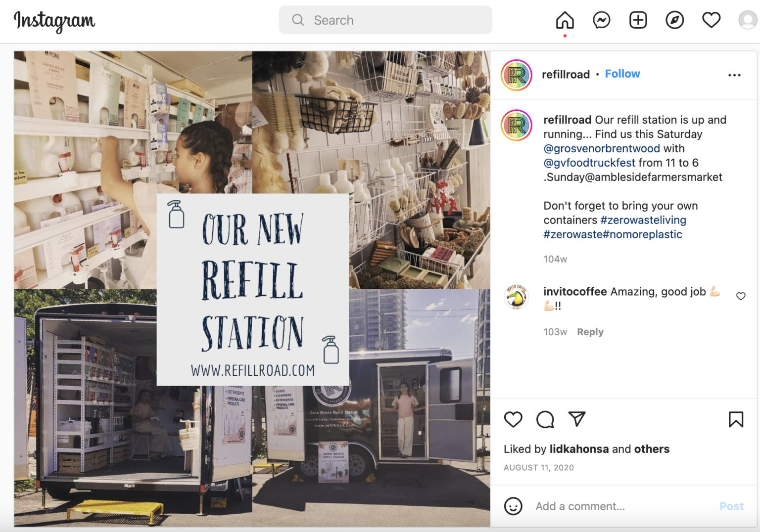Like invitocoffee's comment
This screenshot has width=760, height=532.
click(x=741, y=296)
